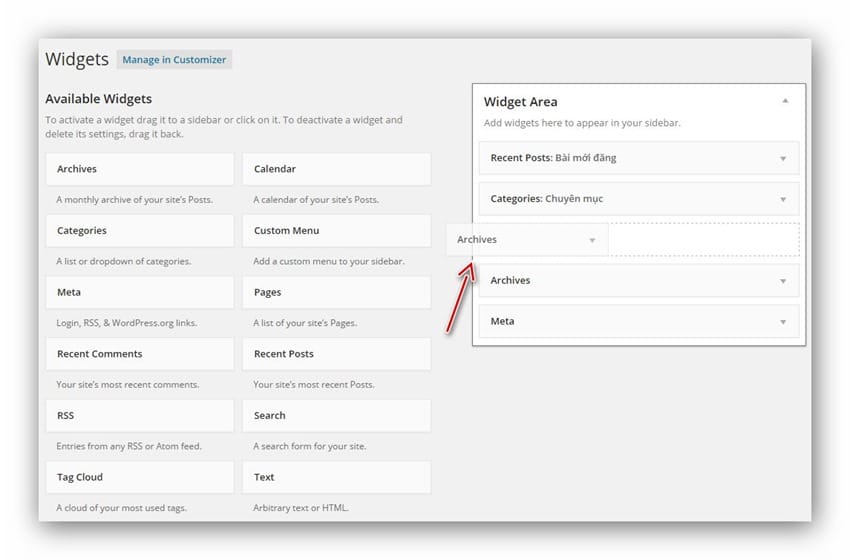Click 'A monthly archive of your site's Posts.'
850x560 pixels.
point(134,199)
